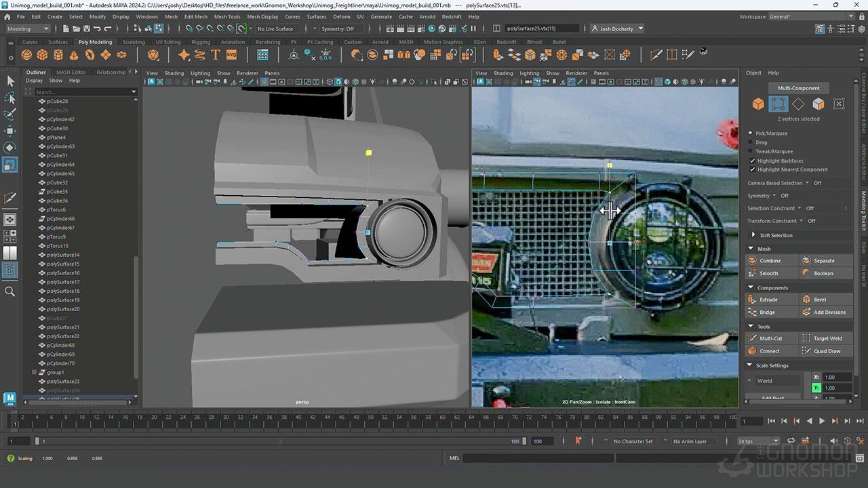
Task: Toggle Highlight Backfaces checkbox
Action: [752, 161]
